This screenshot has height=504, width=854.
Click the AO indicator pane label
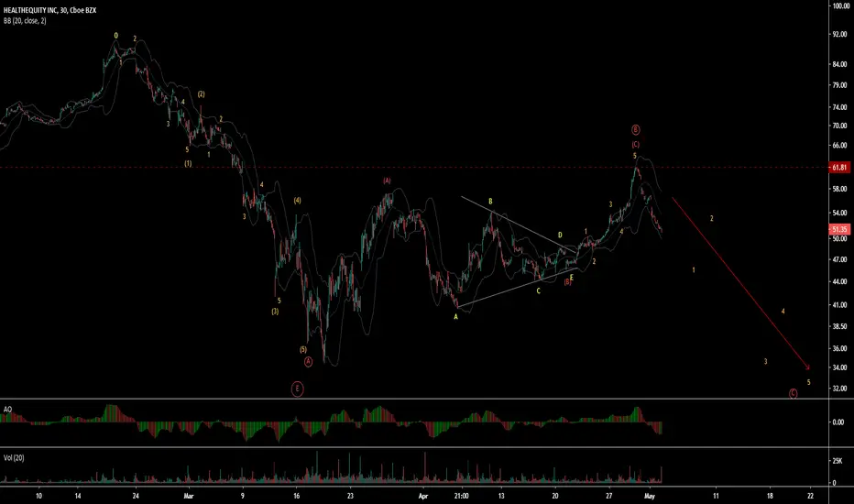(x=7, y=410)
